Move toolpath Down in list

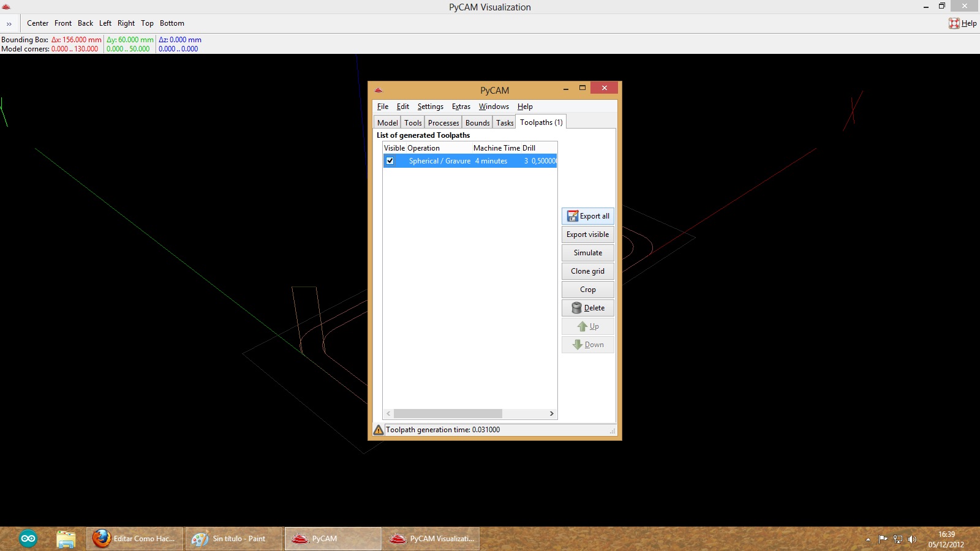pyautogui.click(x=588, y=345)
